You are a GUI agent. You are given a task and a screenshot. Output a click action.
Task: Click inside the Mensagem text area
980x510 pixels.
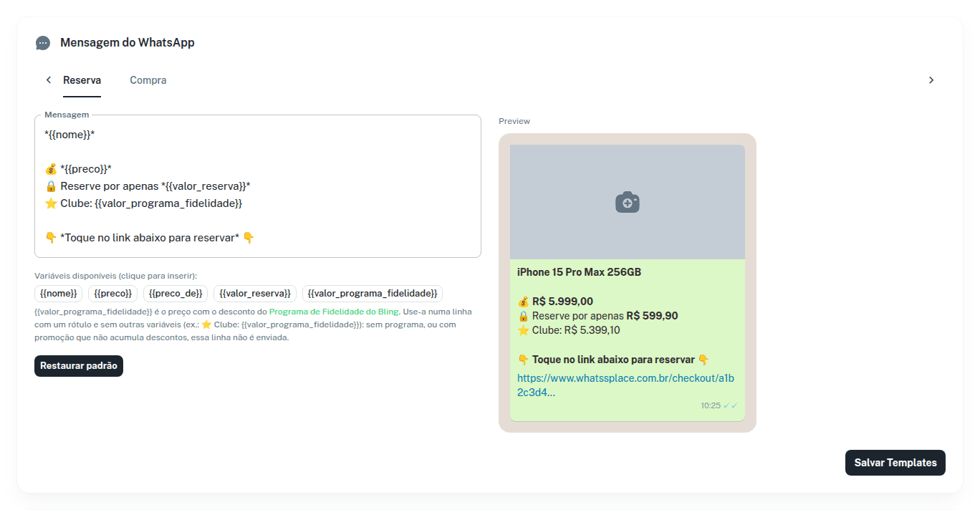point(258,186)
